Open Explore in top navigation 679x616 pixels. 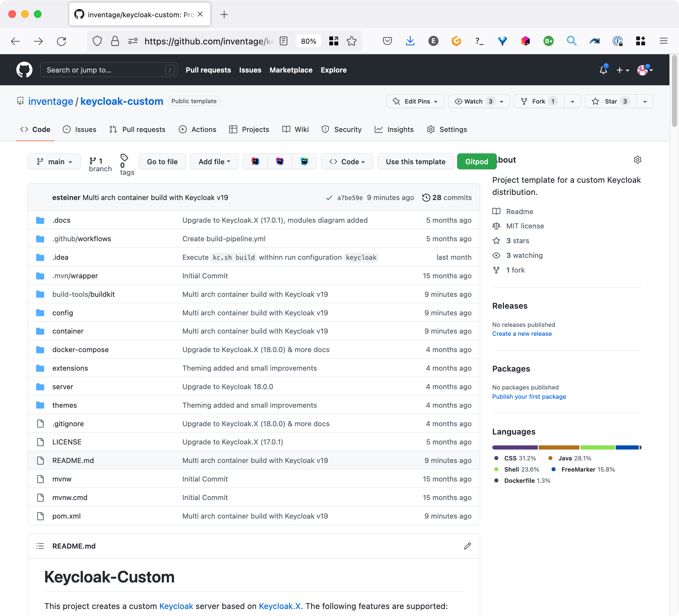(x=333, y=70)
